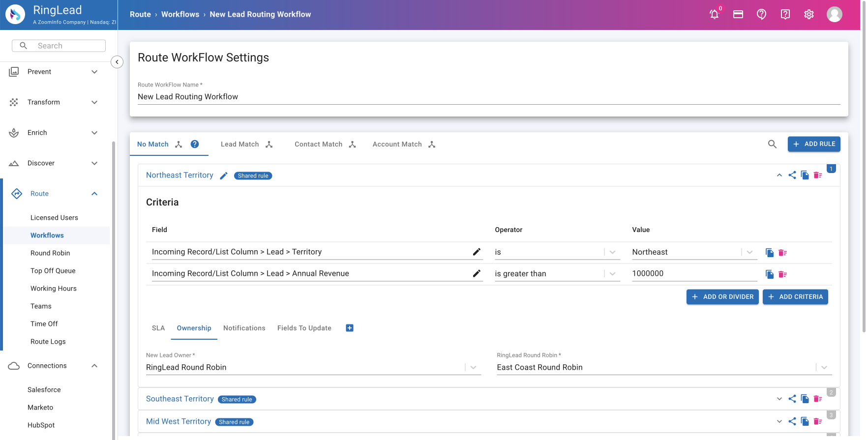This screenshot has width=868, height=440.
Task: Click the Route WorkFlow Name field
Action: click(x=488, y=97)
